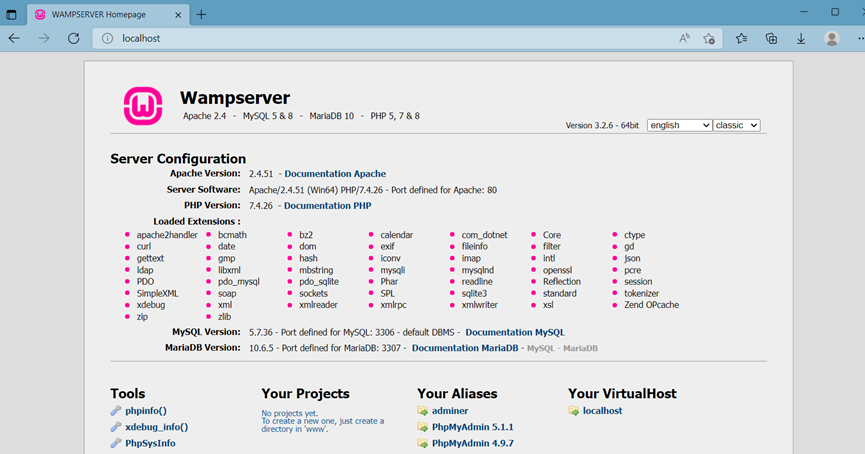This screenshot has height=454, width=865.
Task: Open Documentation Apache link
Action: pyautogui.click(x=335, y=174)
